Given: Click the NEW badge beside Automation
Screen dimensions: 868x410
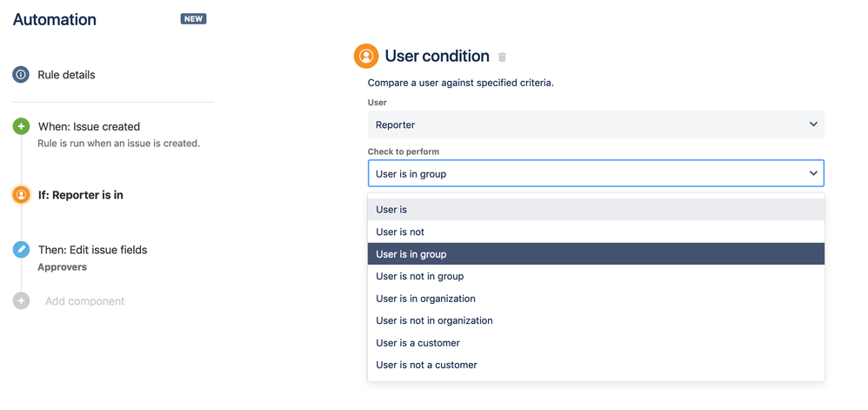Looking at the screenshot, I should [x=193, y=19].
